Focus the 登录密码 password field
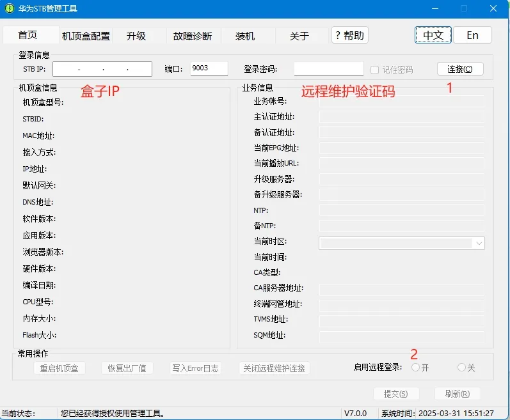510x420 pixels. tap(328, 69)
